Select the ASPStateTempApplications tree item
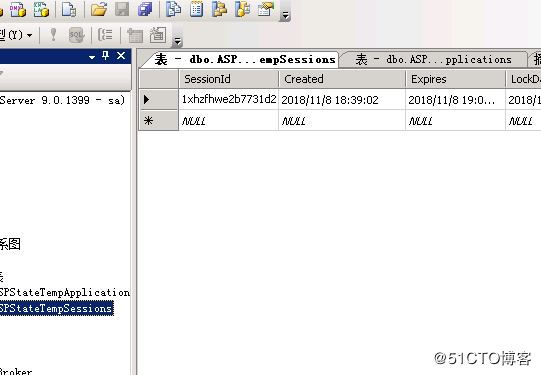 coord(65,293)
